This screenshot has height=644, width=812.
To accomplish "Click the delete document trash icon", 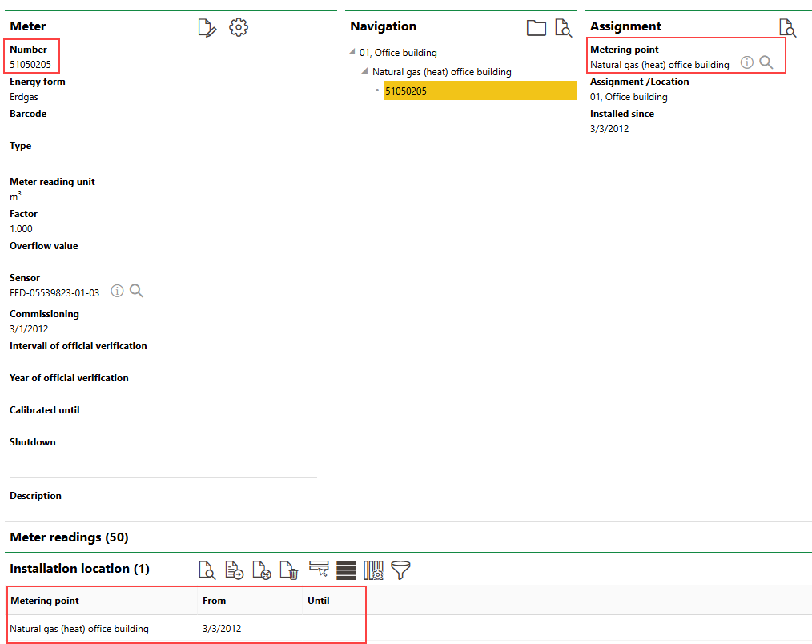I will click(289, 570).
